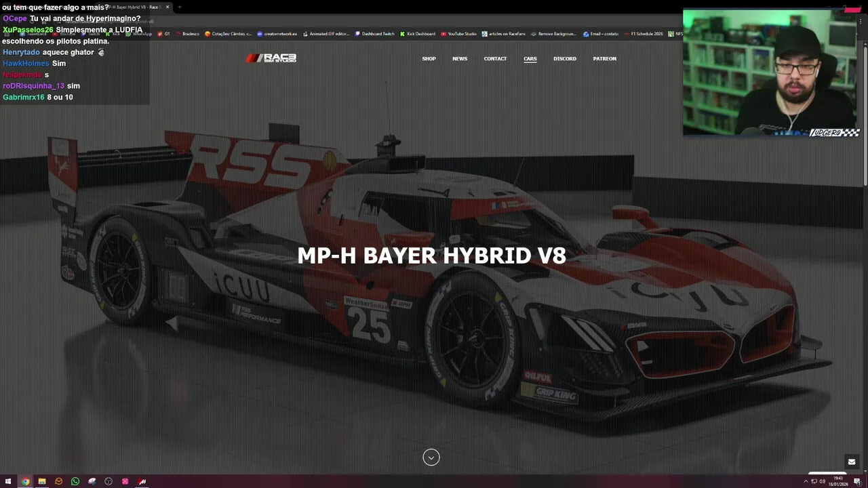Open the Remove Background bookmark
The height and width of the screenshot is (488, 868).
[x=553, y=34]
